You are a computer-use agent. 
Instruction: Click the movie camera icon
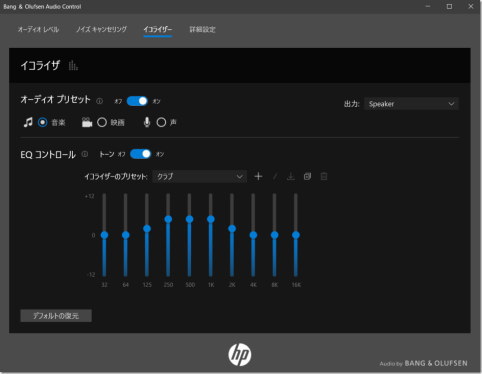tap(87, 122)
